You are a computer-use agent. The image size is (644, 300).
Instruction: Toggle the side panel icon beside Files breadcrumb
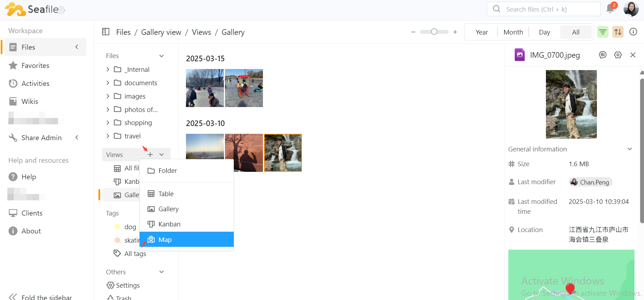tap(105, 32)
